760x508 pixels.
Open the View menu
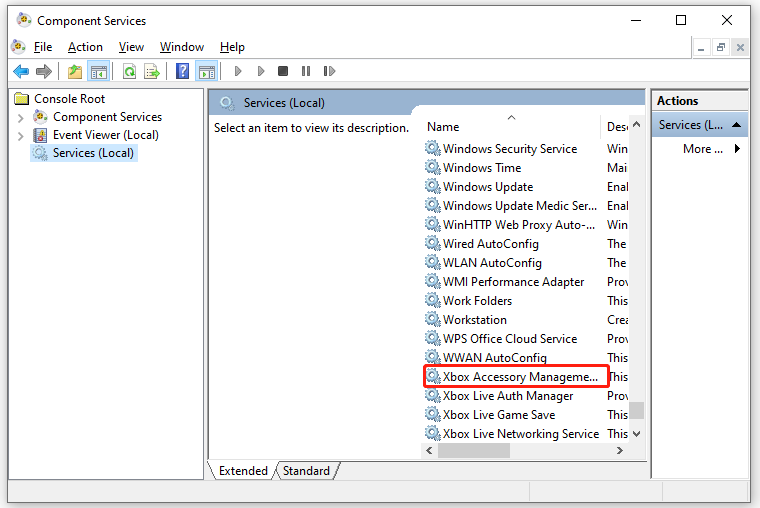coord(131,47)
